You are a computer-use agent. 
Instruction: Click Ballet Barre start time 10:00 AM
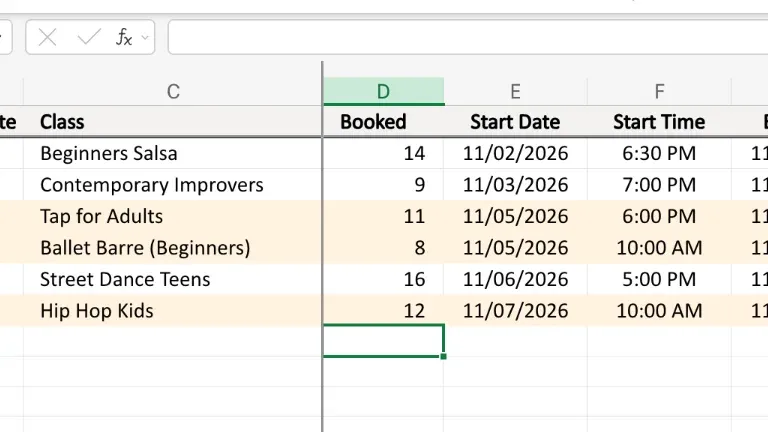659,247
